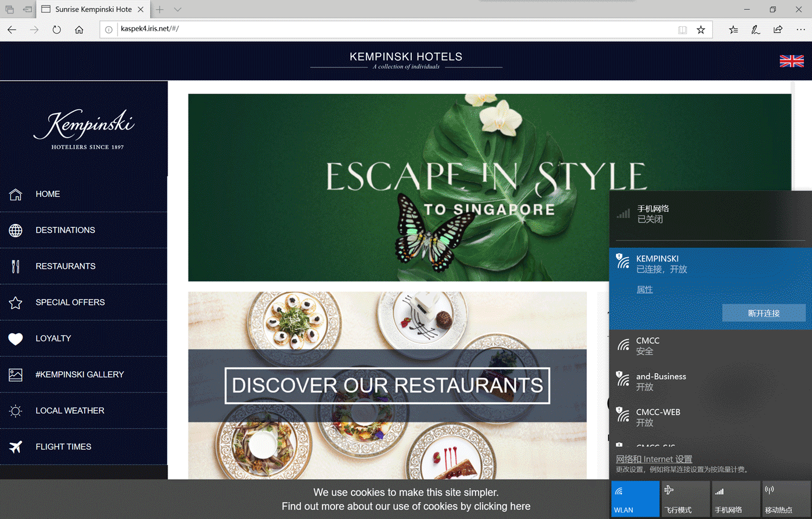Open LOYALTY menu item
This screenshot has height=519, width=812.
coord(84,338)
